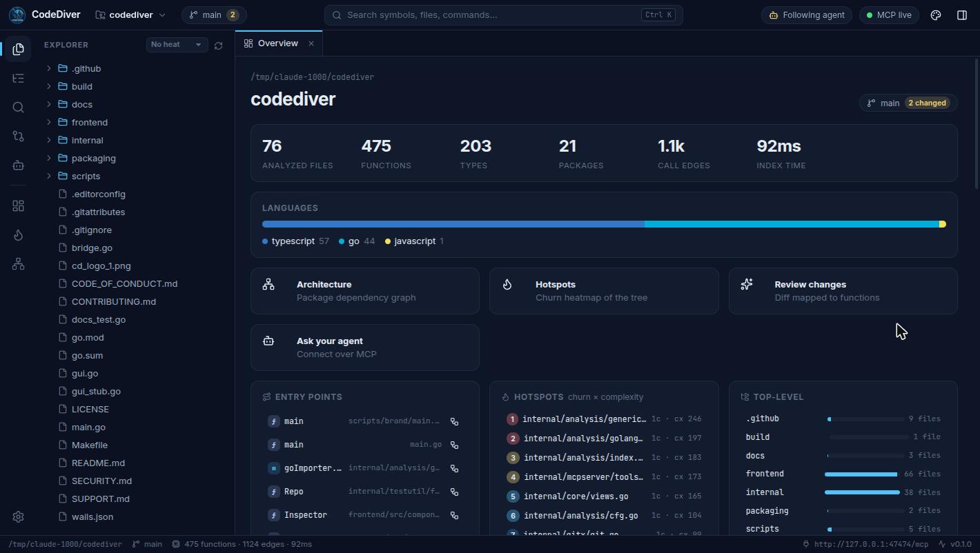Screen dimensions: 980x553
Task: Open main.go in the explorer
Action: click(137, 427)
